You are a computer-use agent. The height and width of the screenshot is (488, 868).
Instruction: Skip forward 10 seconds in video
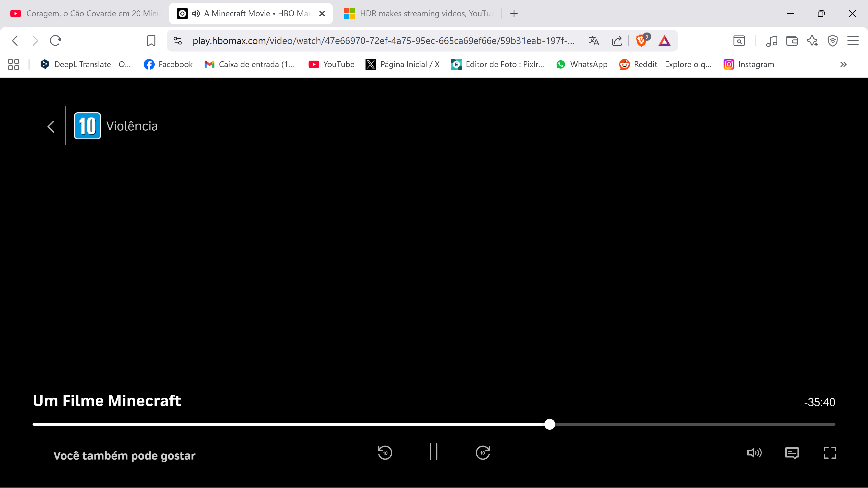tap(483, 453)
